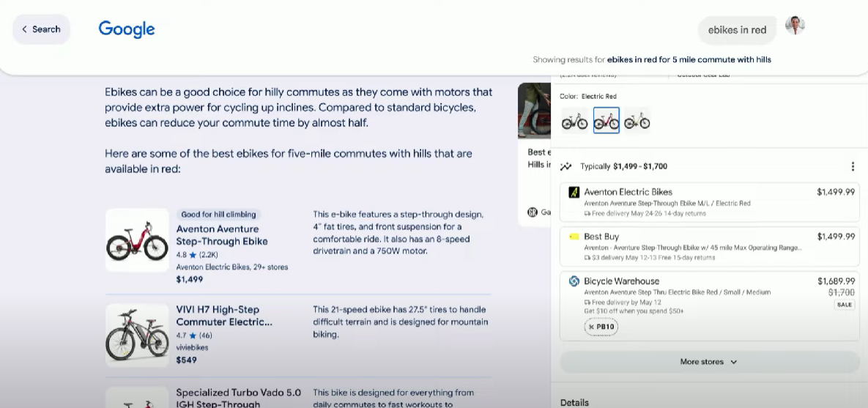The image size is (868, 408).
Task: Select the third bike color thumbnail
Action: pos(637,120)
